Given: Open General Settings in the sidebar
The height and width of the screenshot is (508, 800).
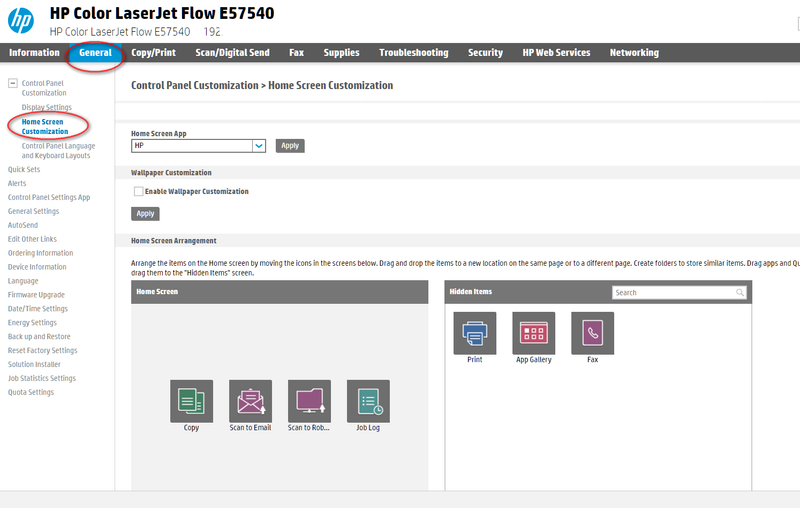Looking at the screenshot, I should pyautogui.click(x=33, y=211).
